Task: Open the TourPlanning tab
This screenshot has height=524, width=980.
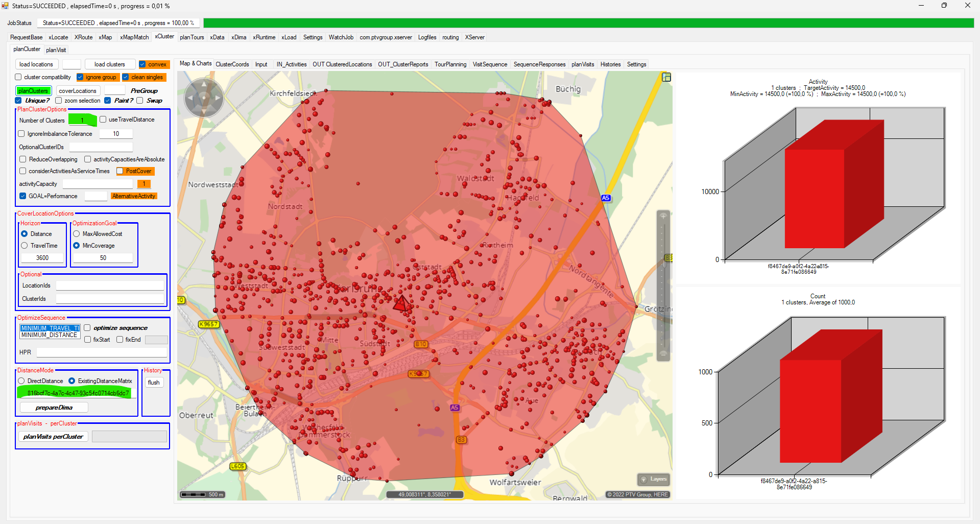Action: (450, 64)
